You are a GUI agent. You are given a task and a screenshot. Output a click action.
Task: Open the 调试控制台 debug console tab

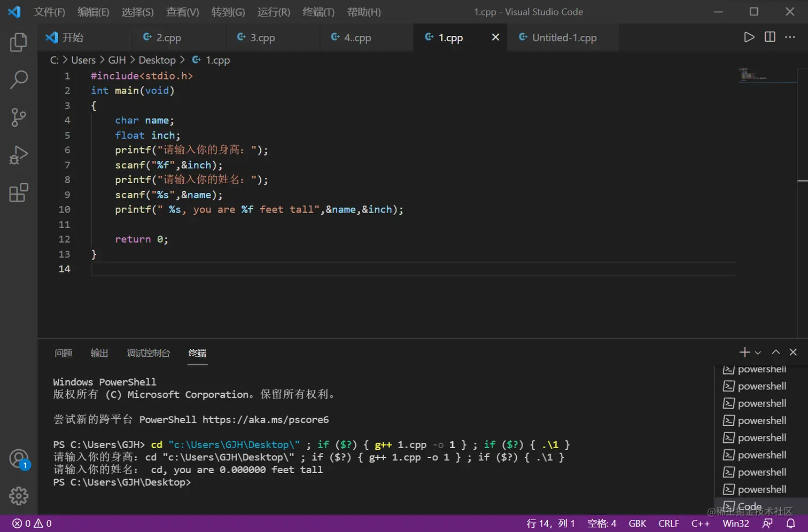coord(149,353)
